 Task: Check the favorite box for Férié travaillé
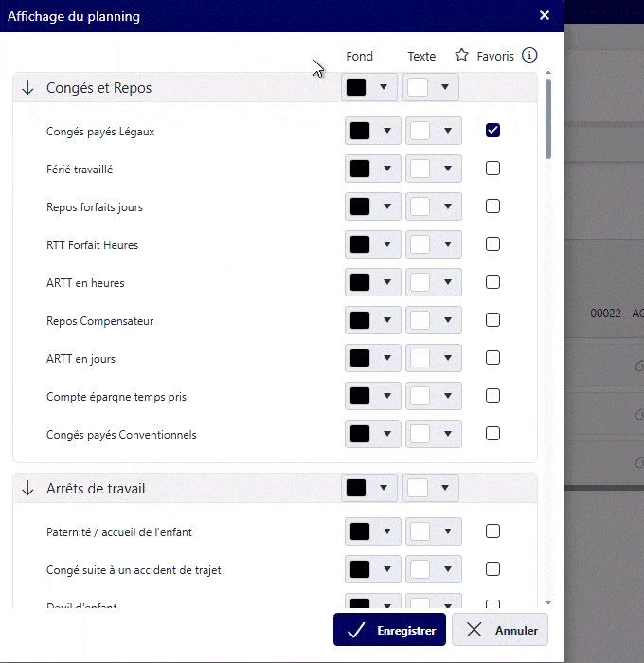(492, 169)
